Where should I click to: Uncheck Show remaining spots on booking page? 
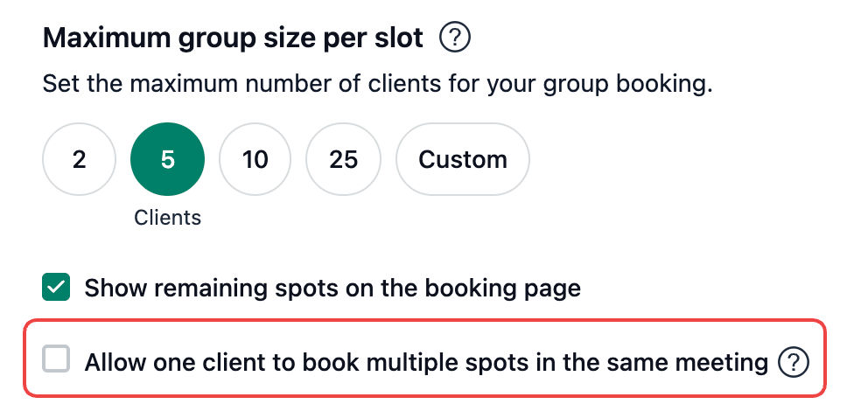56,287
